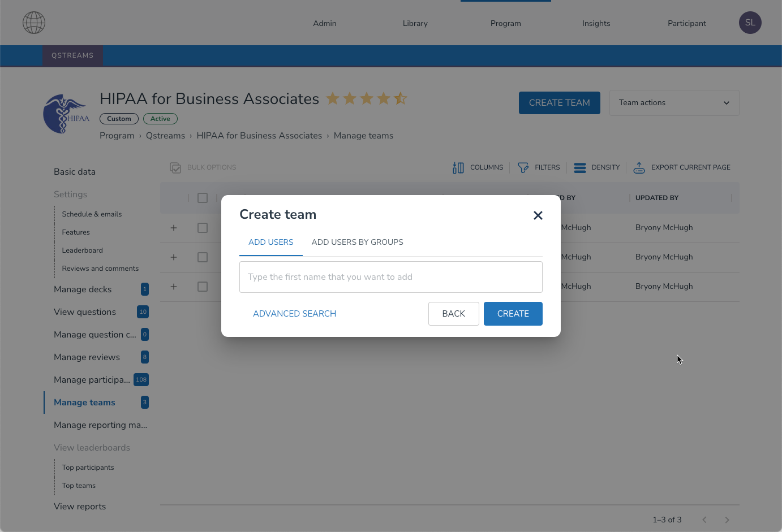
Task: Switch to the Add Users tab
Action: pyautogui.click(x=271, y=242)
